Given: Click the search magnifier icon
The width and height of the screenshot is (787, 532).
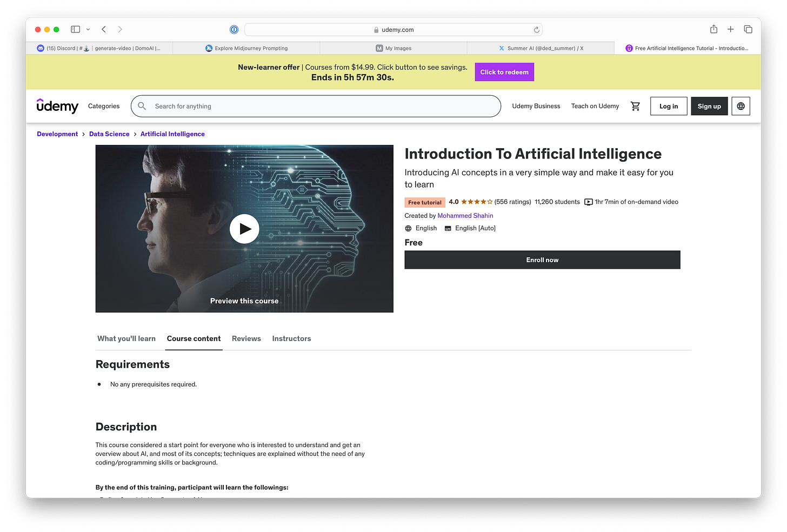Looking at the screenshot, I should pyautogui.click(x=142, y=106).
